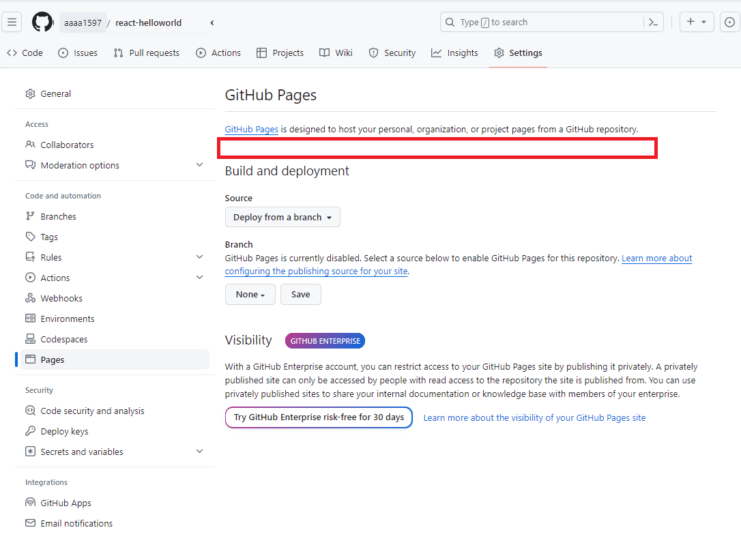Open Learn more about visibility of Pages link

pyautogui.click(x=534, y=417)
